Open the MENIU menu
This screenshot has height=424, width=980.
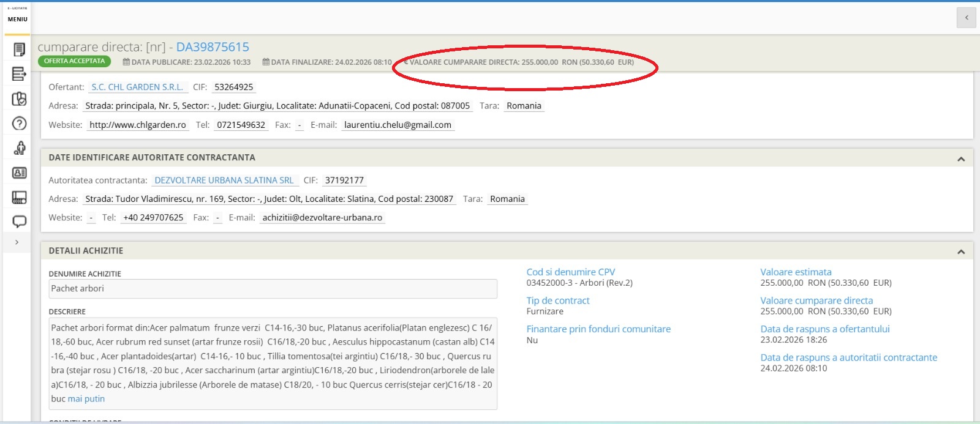[17, 19]
